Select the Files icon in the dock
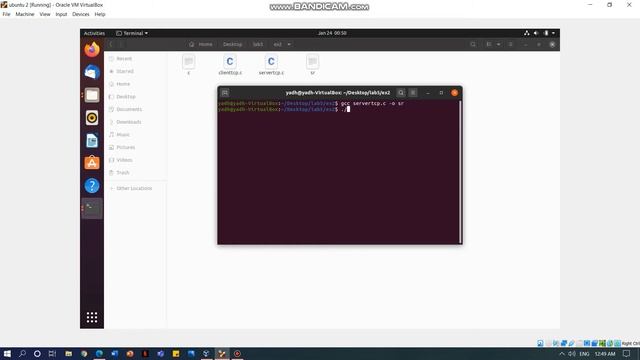 [92, 95]
